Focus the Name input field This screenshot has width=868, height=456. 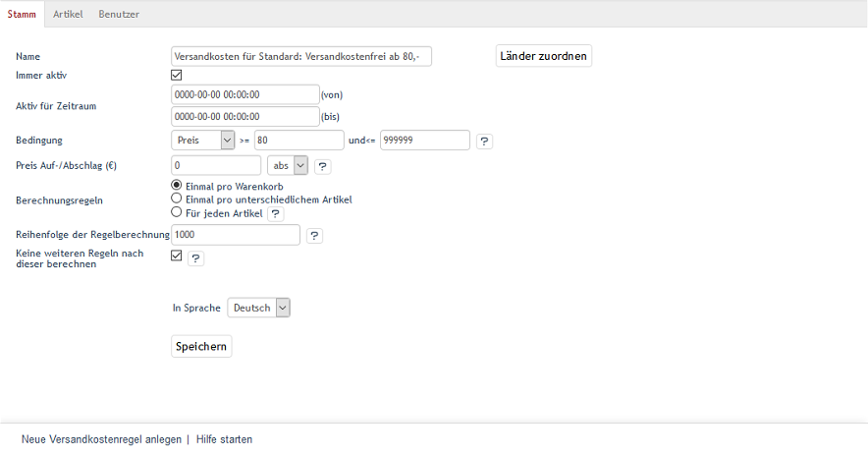(301, 57)
